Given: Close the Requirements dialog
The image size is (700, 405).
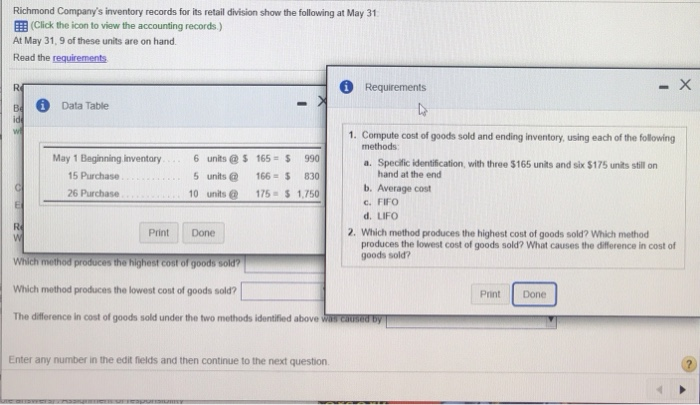Looking at the screenshot, I should [685, 84].
